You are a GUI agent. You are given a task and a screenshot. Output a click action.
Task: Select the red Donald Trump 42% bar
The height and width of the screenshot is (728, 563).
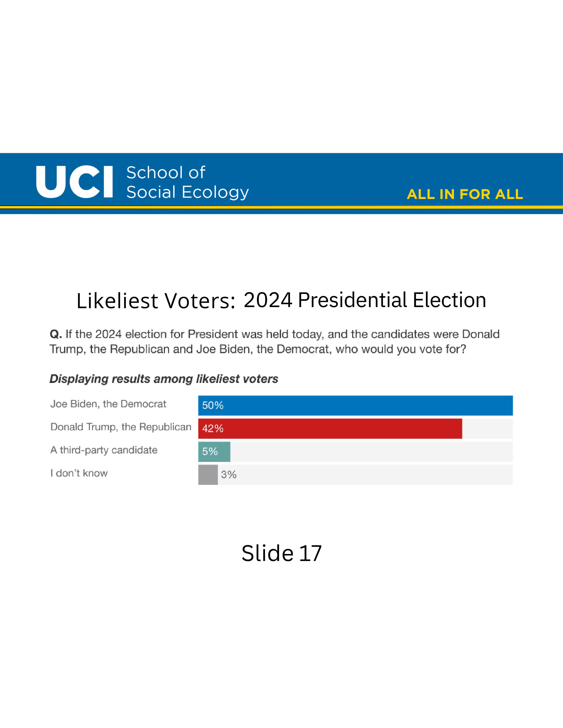330,428
